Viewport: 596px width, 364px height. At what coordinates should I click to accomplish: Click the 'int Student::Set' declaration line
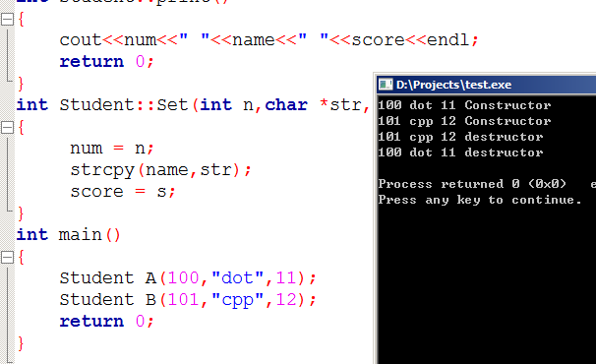(193, 104)
